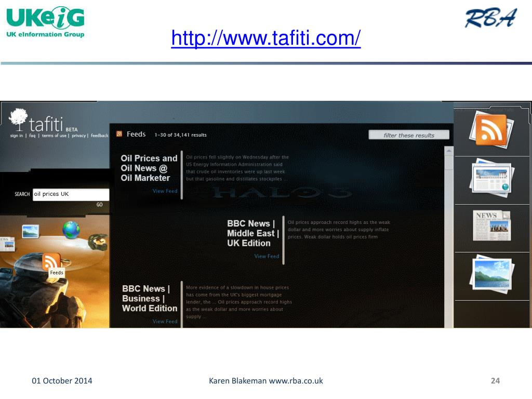Open the faq link
The height and width of the screenshot is (399, 532).
[x=32, y=136]
